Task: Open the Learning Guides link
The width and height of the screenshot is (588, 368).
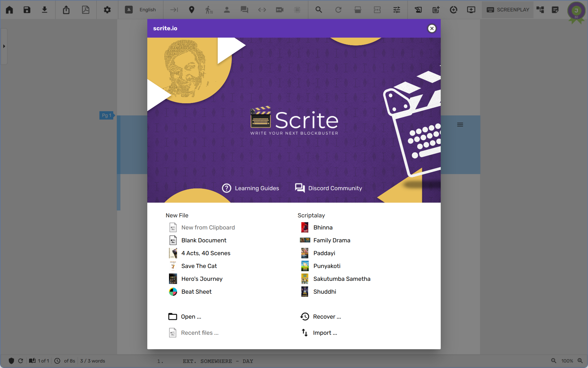Action: 250,188
